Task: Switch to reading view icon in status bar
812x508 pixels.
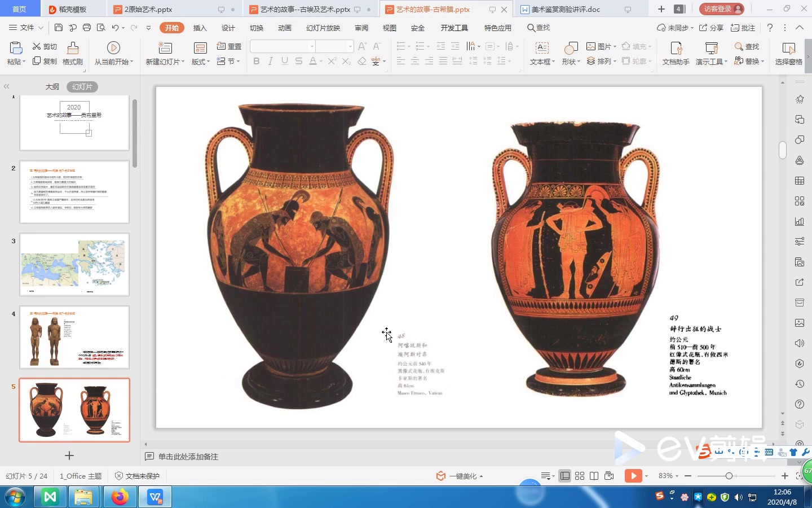Action: (594, 476)
